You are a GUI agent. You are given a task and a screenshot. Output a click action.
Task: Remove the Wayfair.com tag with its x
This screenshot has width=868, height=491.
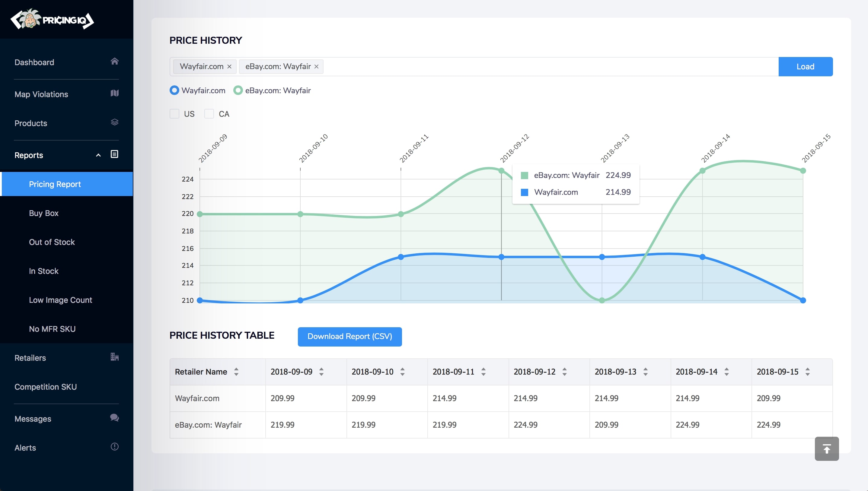(229, 67)
